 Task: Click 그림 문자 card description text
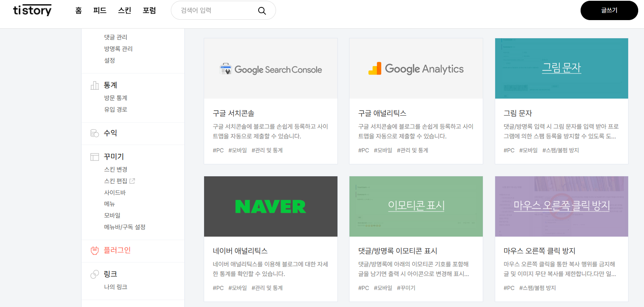(561, 131)
